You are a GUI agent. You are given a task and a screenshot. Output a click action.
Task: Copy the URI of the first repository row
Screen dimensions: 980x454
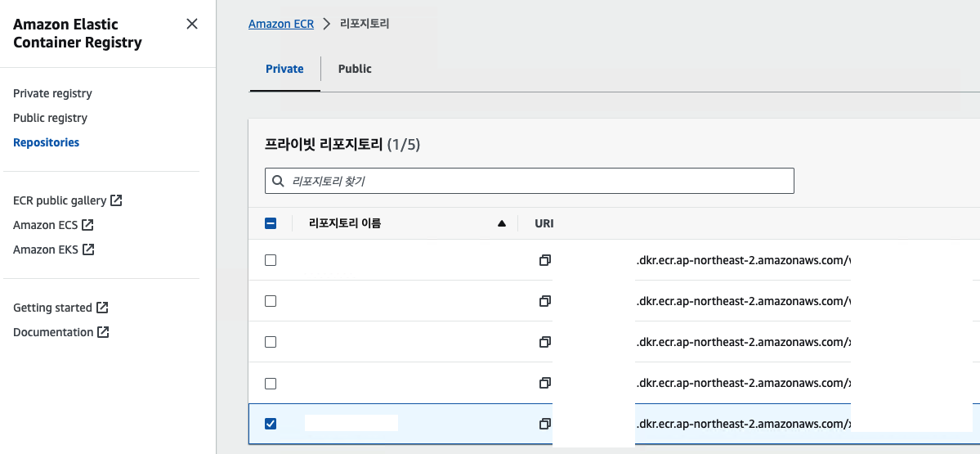(545, 260)
